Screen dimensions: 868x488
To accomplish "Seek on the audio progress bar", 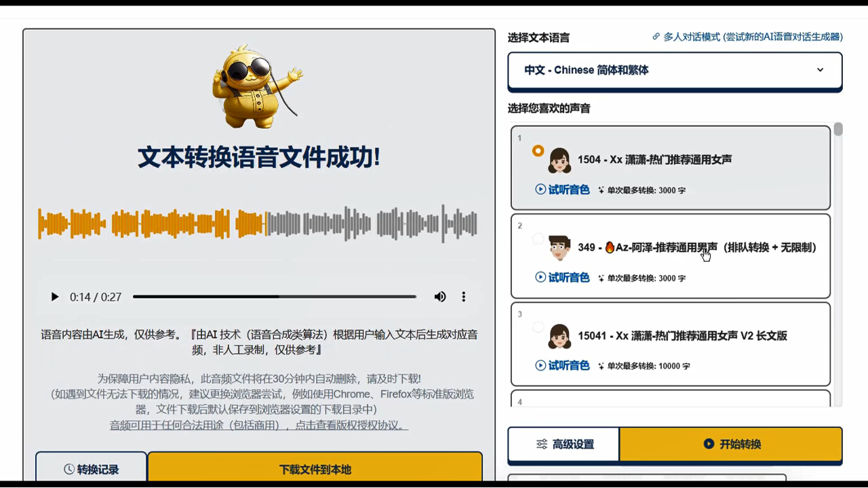I will pyautogui.click(x=274, y=297).
